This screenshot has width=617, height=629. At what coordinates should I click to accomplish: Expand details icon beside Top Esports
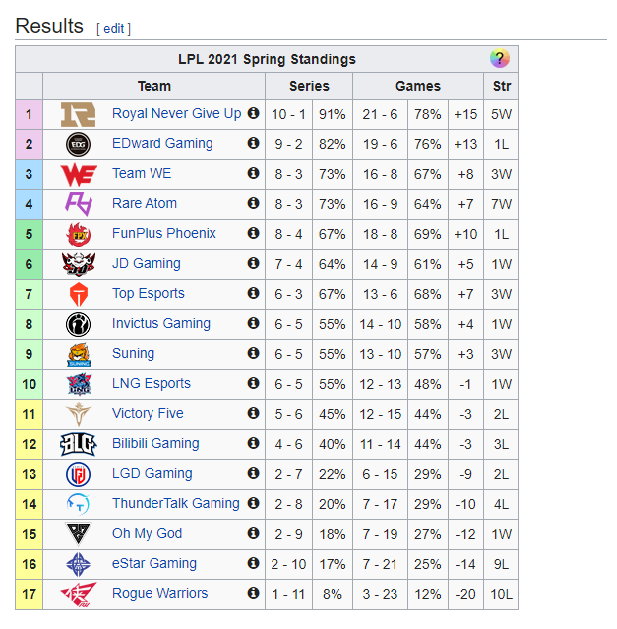(x=253, y=293)
